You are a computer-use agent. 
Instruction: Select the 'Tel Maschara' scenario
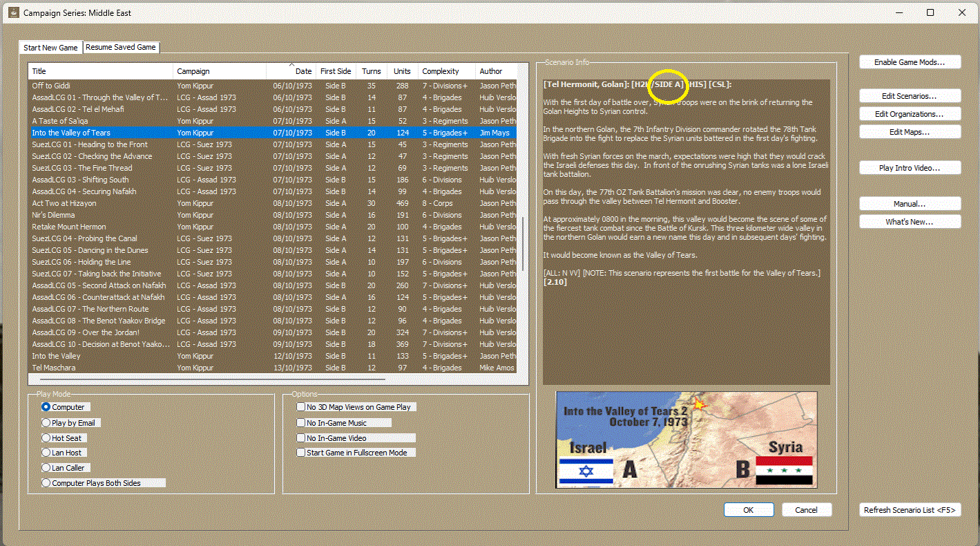click(273, 368)
